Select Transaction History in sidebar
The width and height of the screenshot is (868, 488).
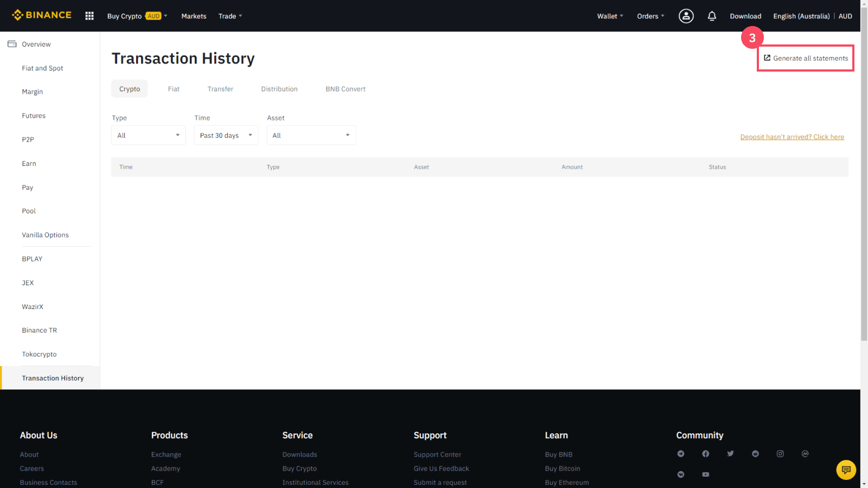point(50,378)
